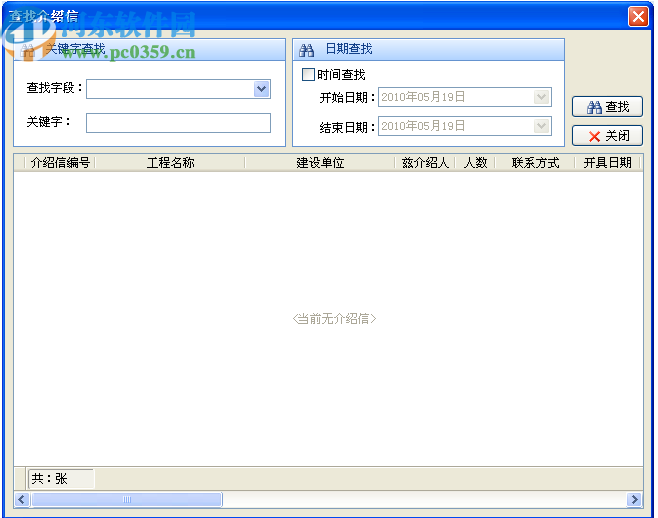The width and height of the screenshot is (658, 518).
Task: Expand the 开始日期 date picker
Action: click(542, 97)
